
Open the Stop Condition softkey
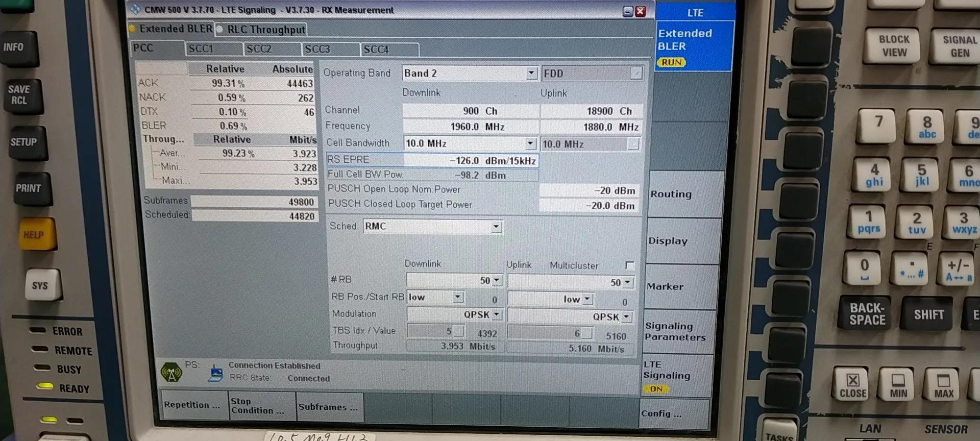pyautogui.click(x=262, y=406)
